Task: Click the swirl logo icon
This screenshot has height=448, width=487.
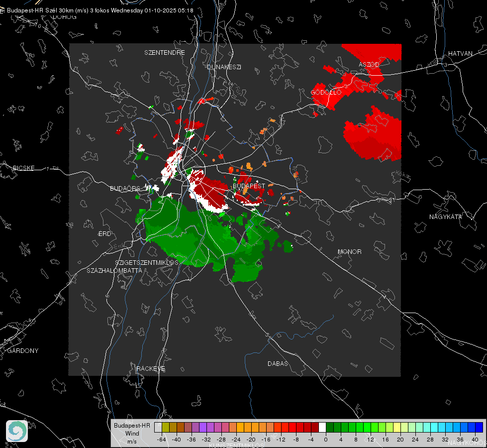Action: pyautogui.click(x=17, y=431)
